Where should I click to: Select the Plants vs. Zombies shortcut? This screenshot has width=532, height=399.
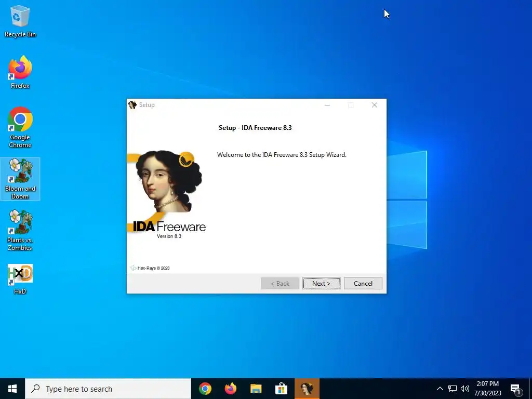20,230
